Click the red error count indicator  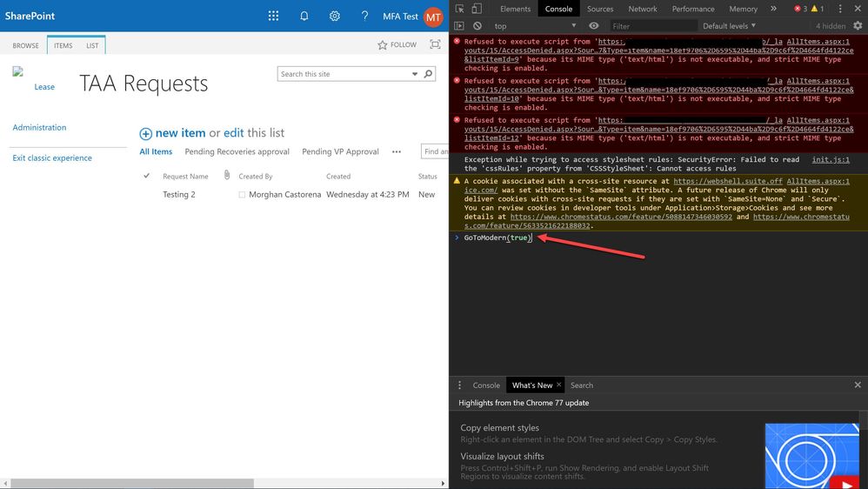click(800, 9)
